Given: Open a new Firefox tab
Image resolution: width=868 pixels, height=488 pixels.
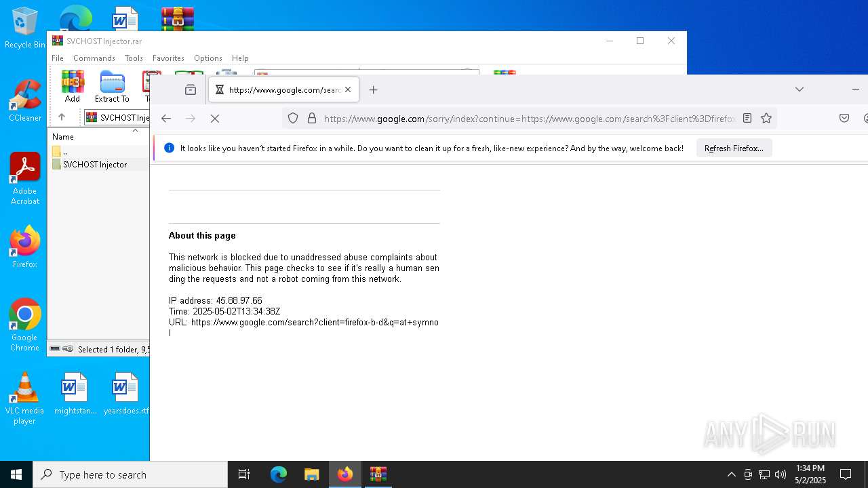Looking at the screenshot, I should coord(373,89).
